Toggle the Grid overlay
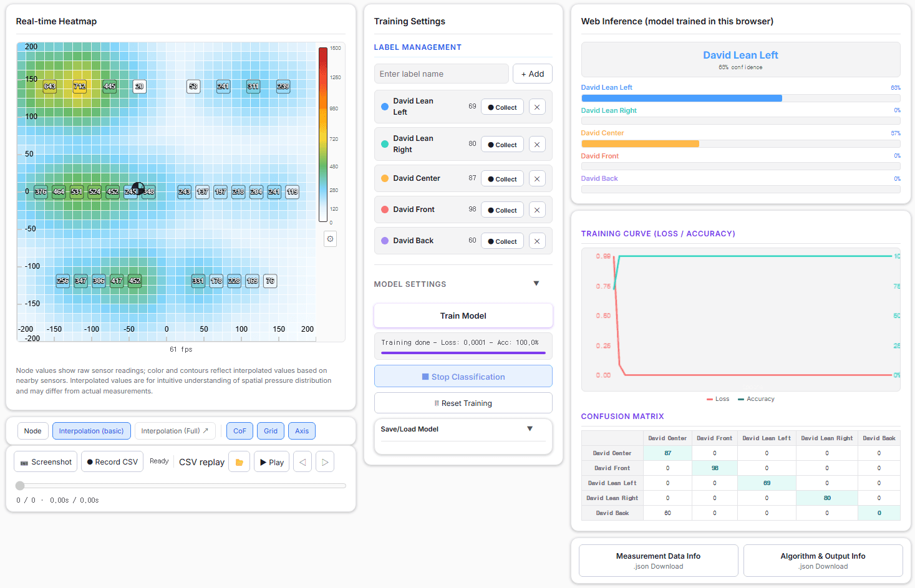This screenshot has height=588, width=915. pyautogui.click(x=271, y=431)
